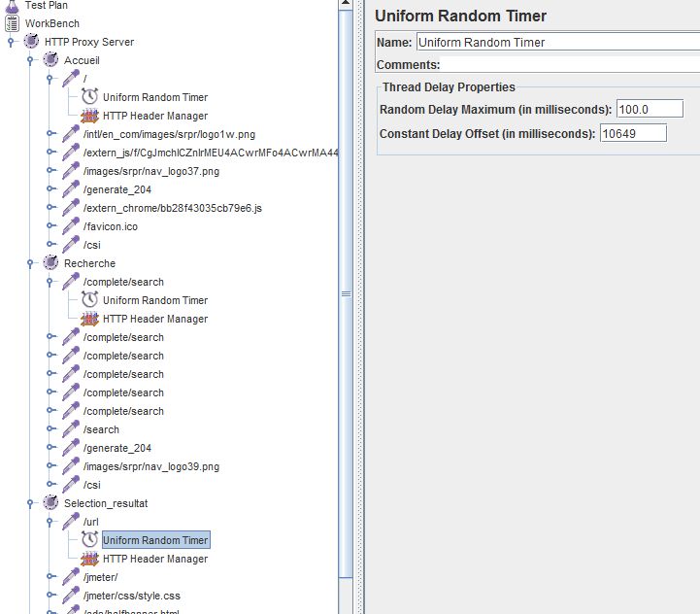700x614 pixels.
Task: Collapse the Selection_resultat tree node
Action: point(30,503)
